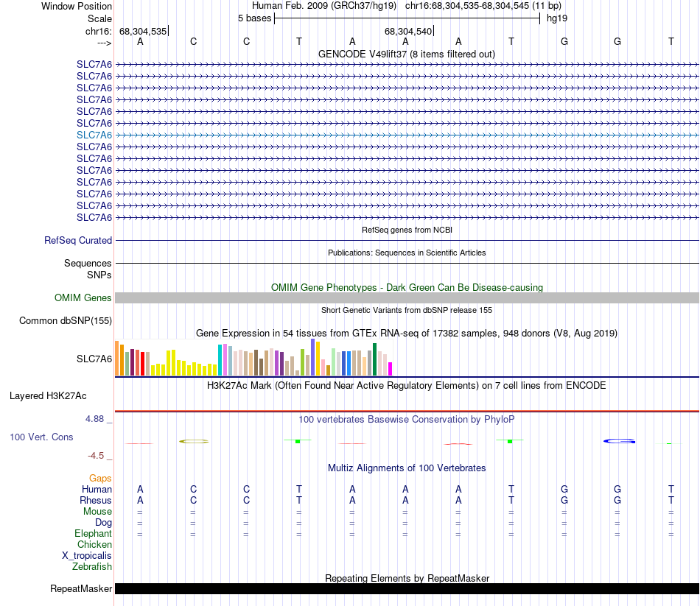Click the GTEx Gene Expression track title
The height and width of the screenshot is (606, 700).
click(x=407, y=334)
